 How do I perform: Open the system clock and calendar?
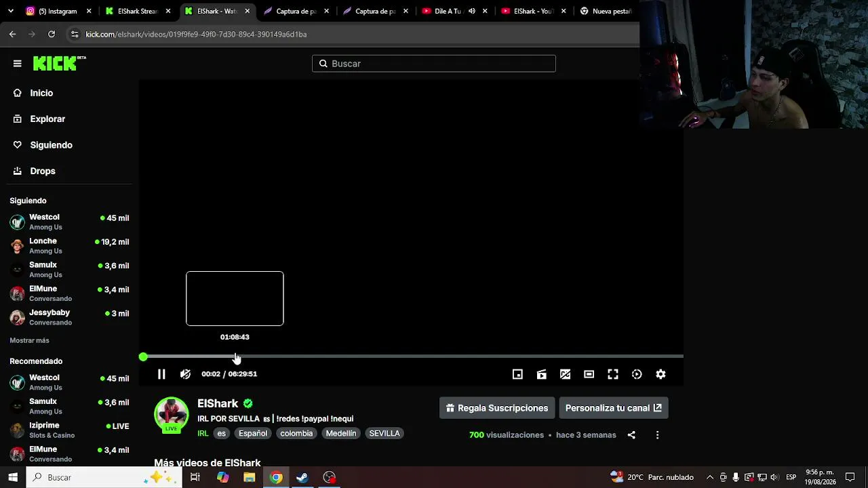[820, 477]
